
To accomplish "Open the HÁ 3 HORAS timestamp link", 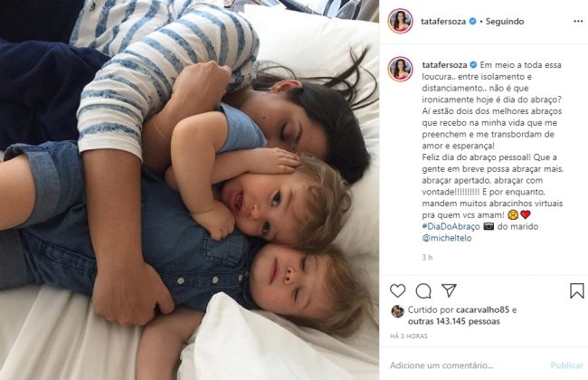I will pos(409,336).
